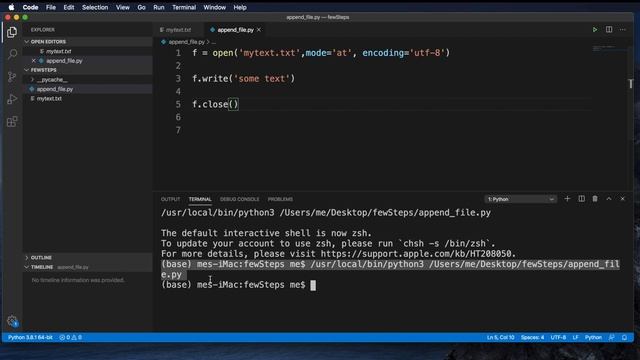The width and height of the screenshot is (640, 360).
Task: Click Ln 5, Col 10 in status bar
Action: pyautogui.click(x=500, y=338)
